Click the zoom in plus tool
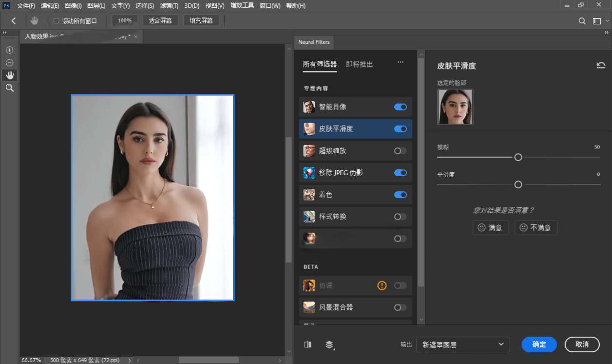612x364 pixels. pyautogui.click(x=9, y=50)
